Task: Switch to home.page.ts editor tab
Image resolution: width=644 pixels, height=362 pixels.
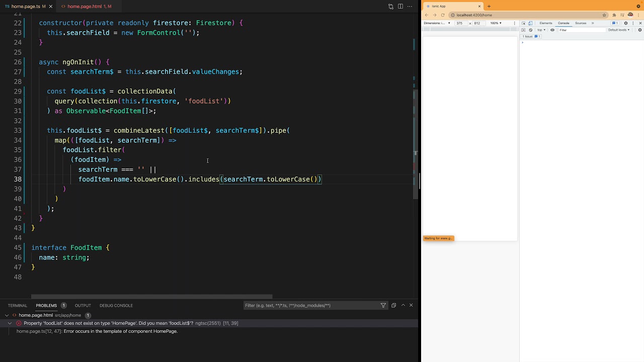Action: tap(28, 7)
